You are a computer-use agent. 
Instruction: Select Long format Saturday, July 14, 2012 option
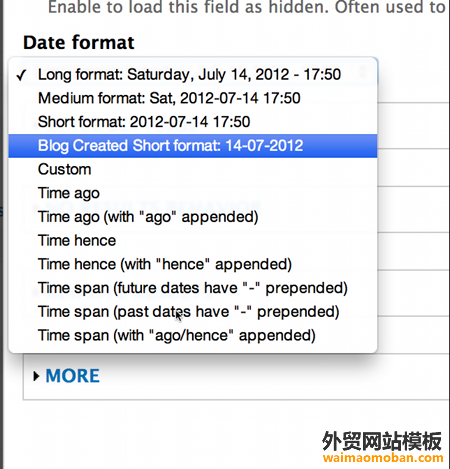193,74
